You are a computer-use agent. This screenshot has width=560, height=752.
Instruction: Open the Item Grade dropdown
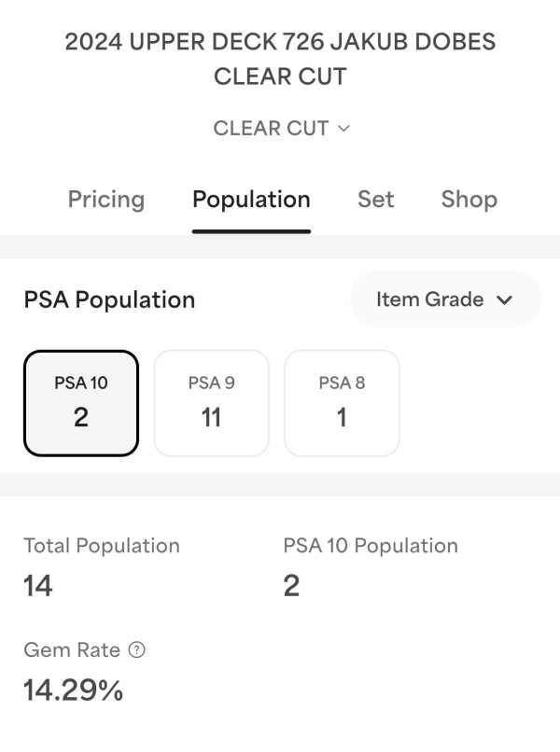[445, 299]
